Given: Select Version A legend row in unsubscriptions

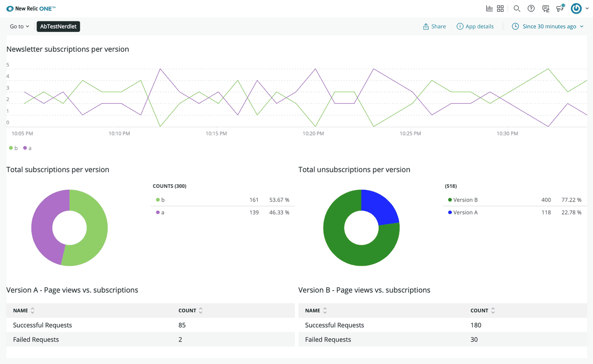Looking at the screenshot, I should coord(515,212).
